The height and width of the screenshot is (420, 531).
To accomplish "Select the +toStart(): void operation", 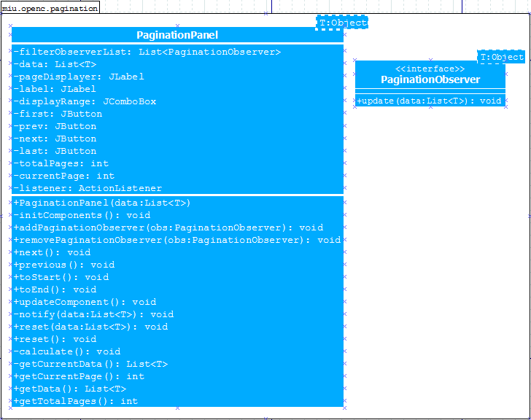I will coord(61,277).
